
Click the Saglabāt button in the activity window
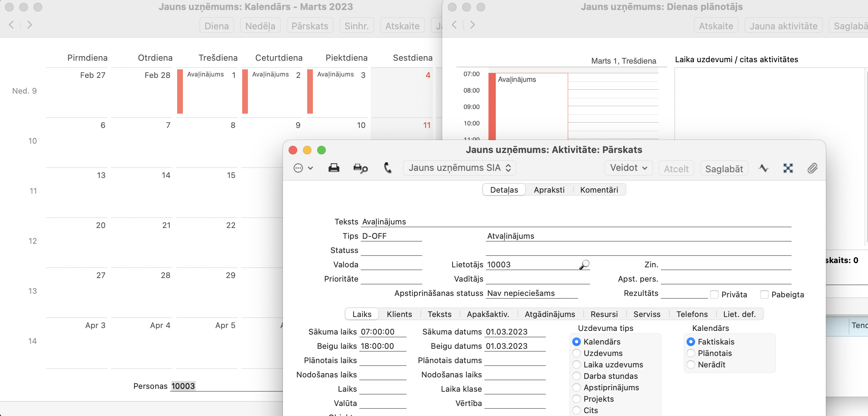click(x=724, y=169)
